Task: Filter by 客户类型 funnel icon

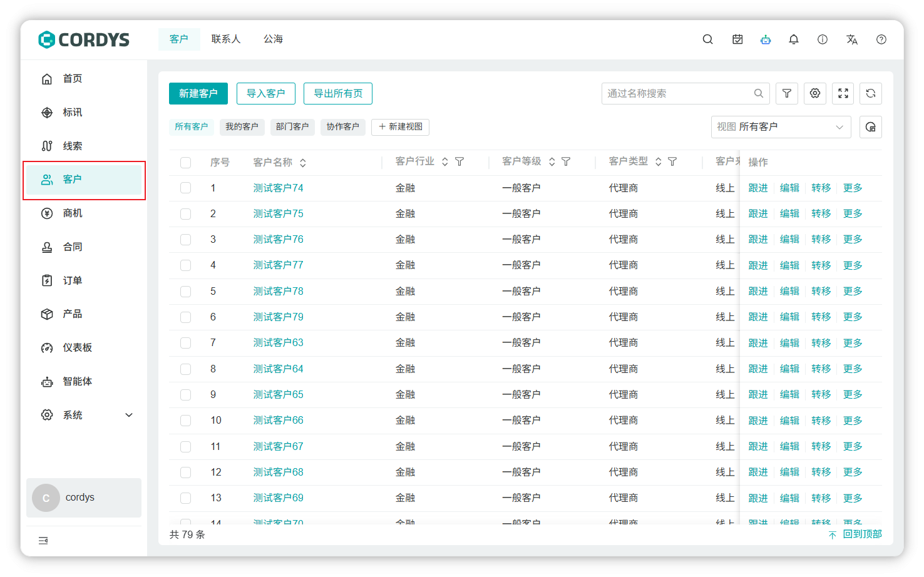Action: coord(672,161)
